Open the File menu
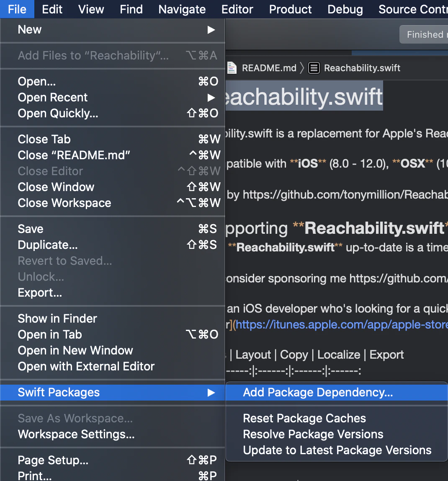 (x=17, y=9)
